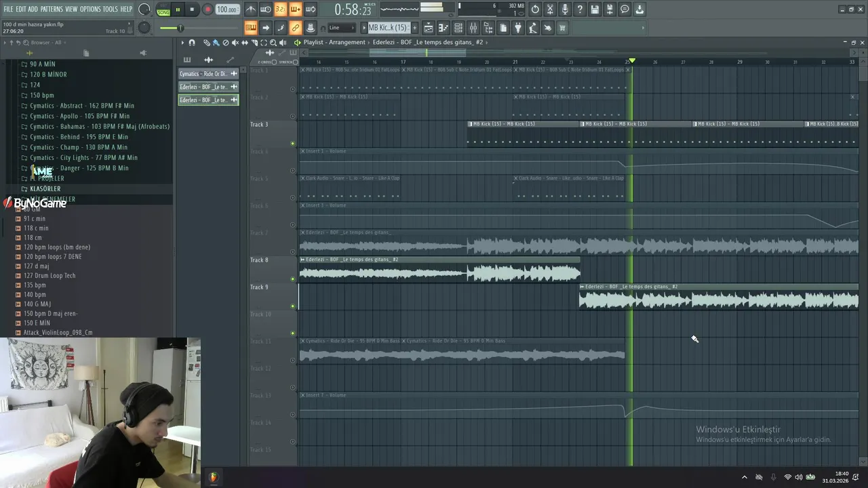Expand the 150 bpm folder
Viewport: 868px width, 488px height.
click(42, 95)
